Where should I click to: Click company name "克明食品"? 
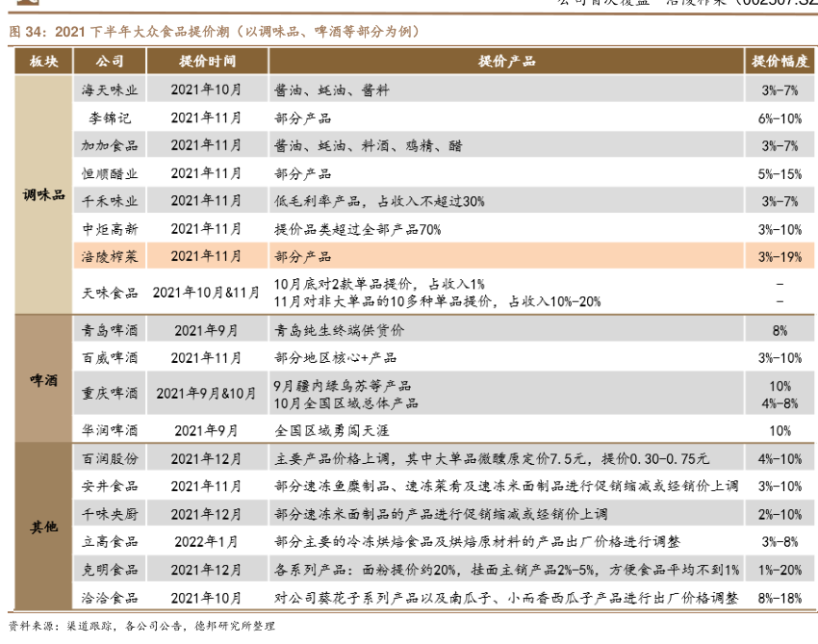(110, 570)
